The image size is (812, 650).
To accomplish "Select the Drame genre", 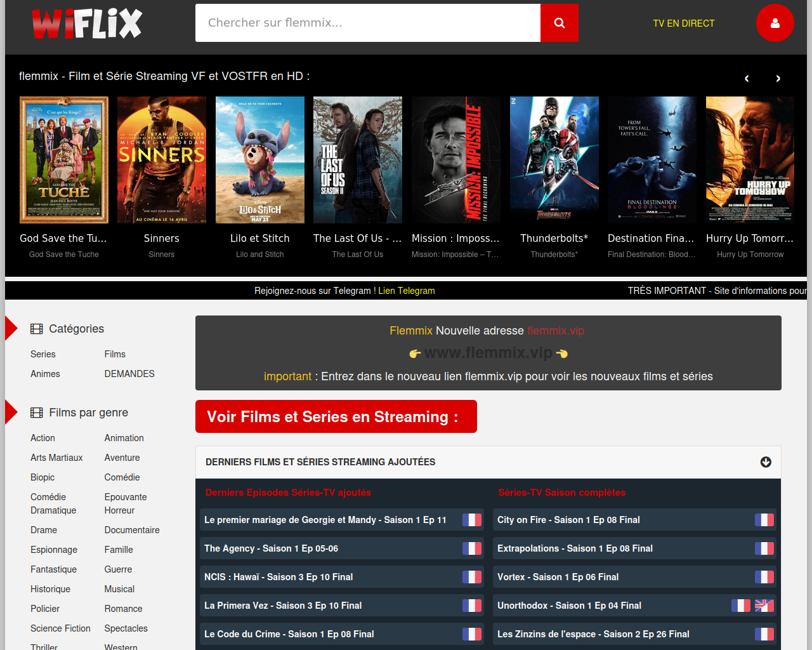I will click(44, 530).
